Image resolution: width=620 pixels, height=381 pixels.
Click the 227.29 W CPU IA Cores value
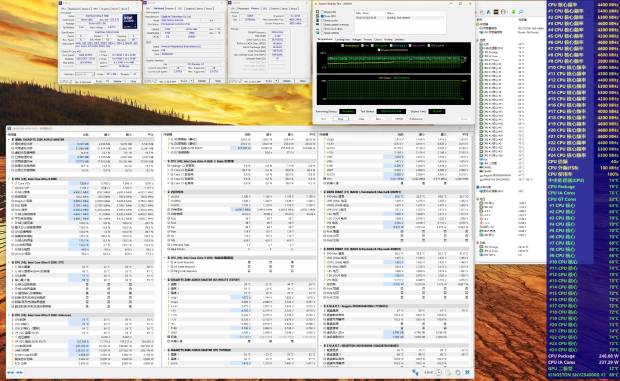608,362
